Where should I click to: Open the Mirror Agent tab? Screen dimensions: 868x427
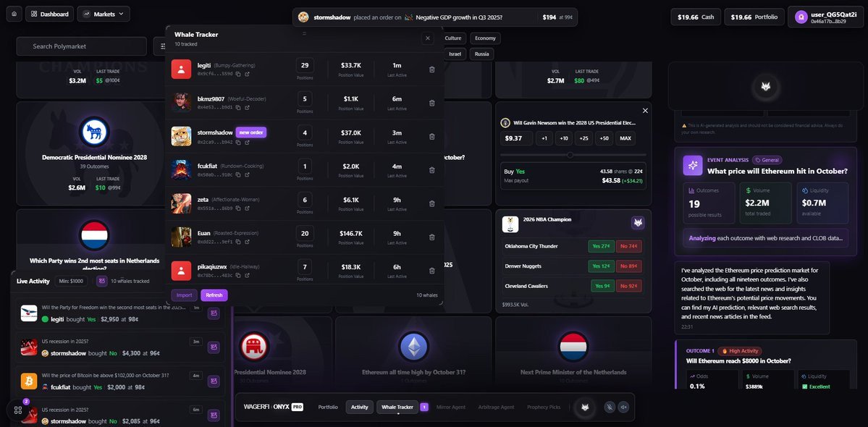click(450, 407)
